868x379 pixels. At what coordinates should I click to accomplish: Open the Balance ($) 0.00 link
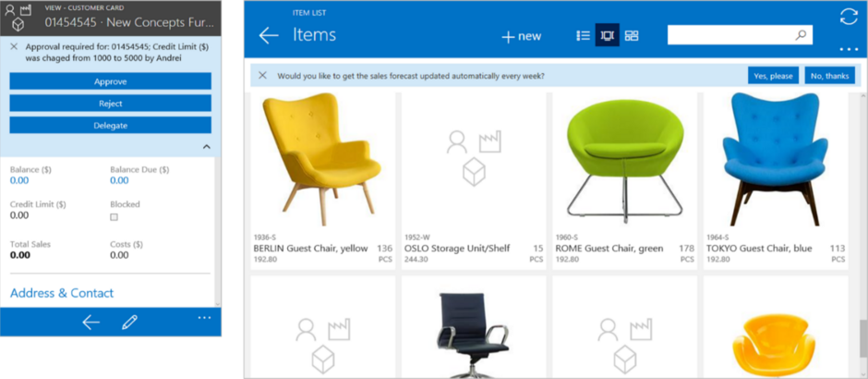click(19, 180)
